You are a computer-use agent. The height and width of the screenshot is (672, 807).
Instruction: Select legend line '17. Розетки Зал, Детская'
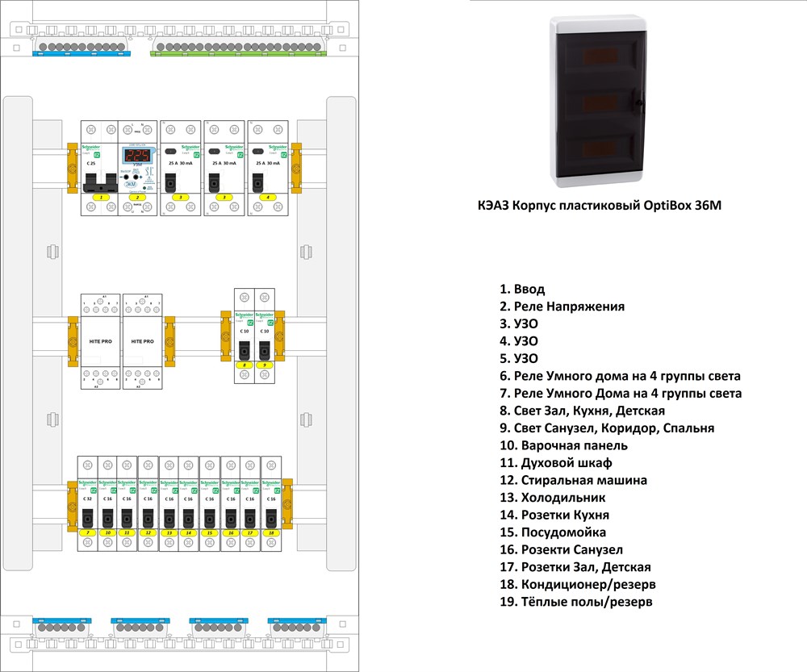tap(575, 567)
